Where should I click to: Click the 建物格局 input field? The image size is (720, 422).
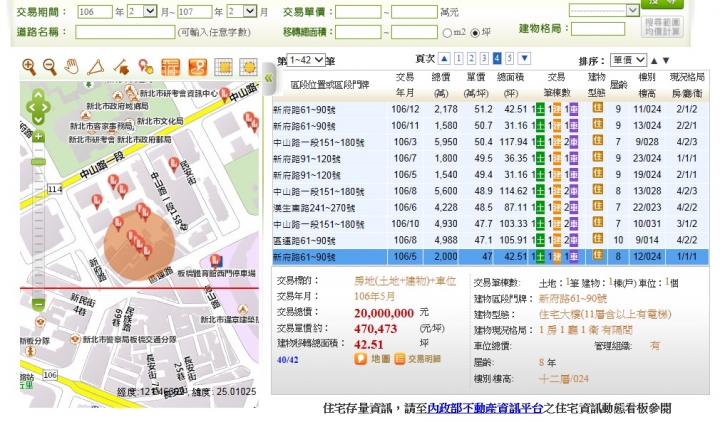[x=598, y=29]
